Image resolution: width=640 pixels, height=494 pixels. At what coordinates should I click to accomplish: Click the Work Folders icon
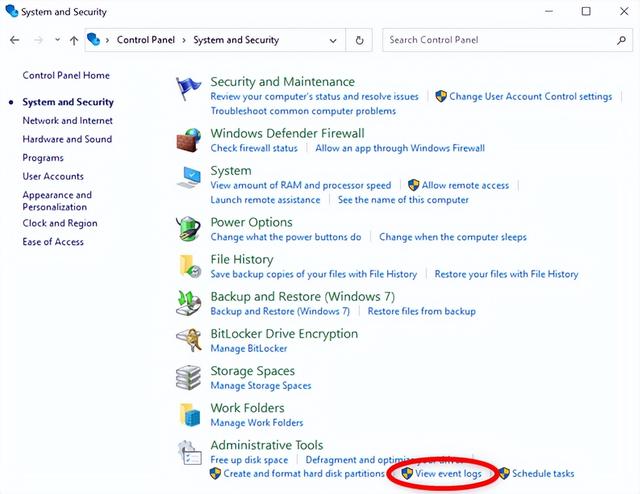[189, 415]
